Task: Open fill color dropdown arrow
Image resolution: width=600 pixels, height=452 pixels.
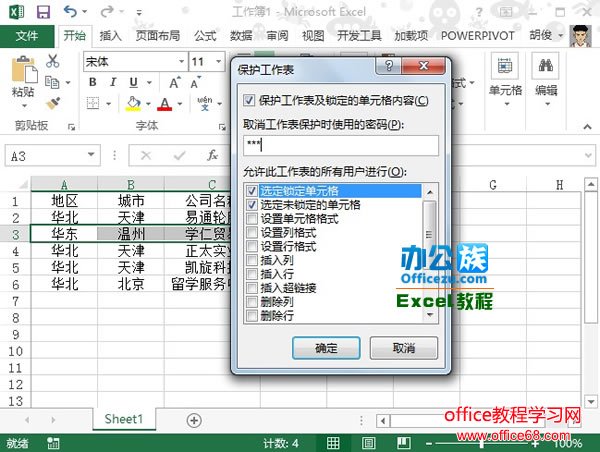Action: point(148,103)
